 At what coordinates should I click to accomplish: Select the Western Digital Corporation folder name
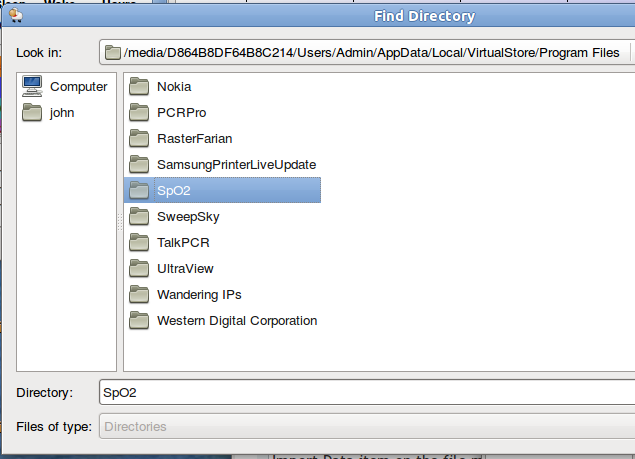coord(237,320)
